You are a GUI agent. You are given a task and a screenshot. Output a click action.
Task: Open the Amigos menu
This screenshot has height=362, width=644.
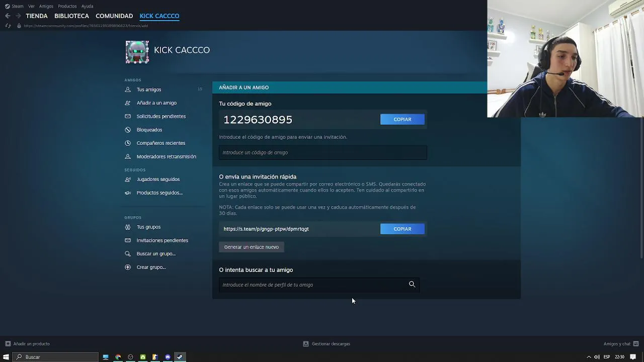coord(46,6)
